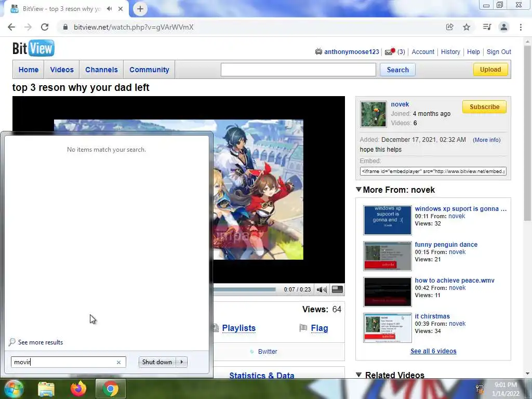
Task: Click the Action Center tray icon
Action: 480,389
